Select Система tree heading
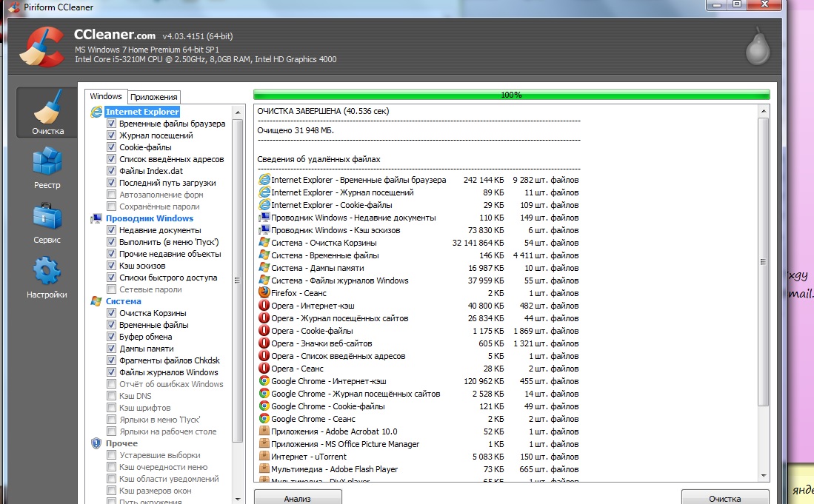The height and width of the screenshot is (504, 814). [124, 301]
